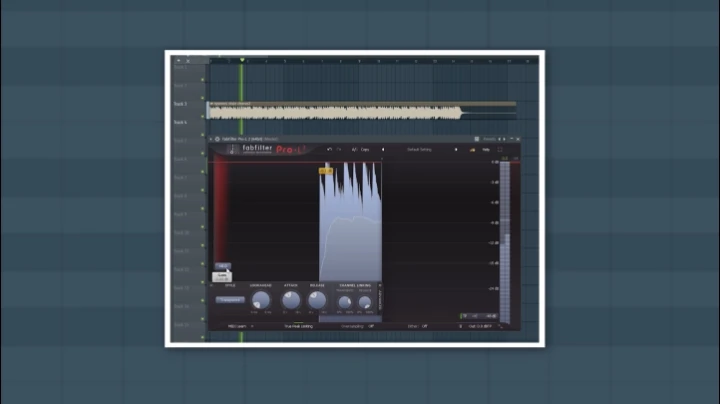Screen dimensions: 720x404
Task: Open the Help menu in Pro-L
Action: point(486,150)
